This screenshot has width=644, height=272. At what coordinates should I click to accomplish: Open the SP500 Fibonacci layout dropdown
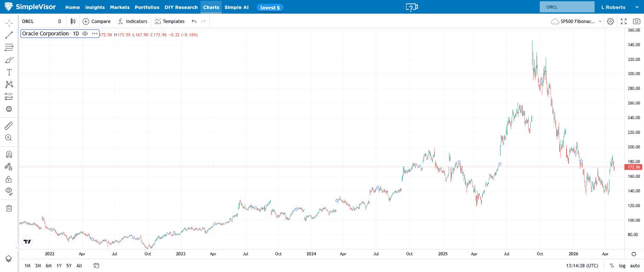pos(577,21)
